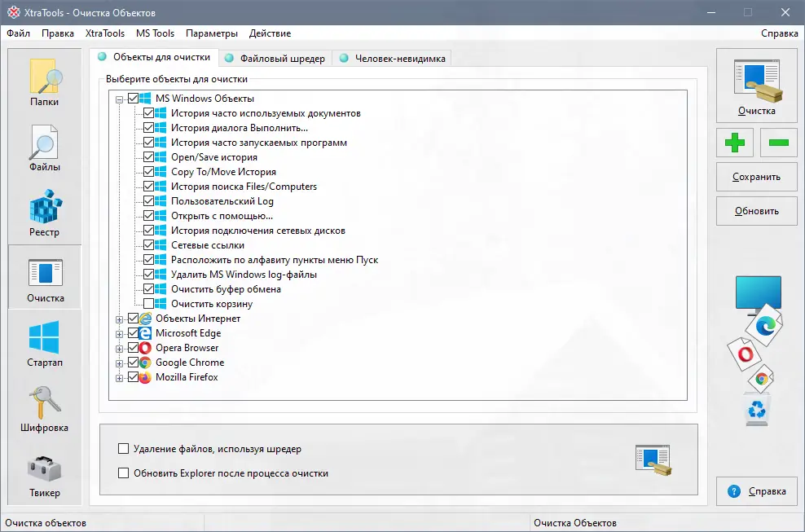The height and width of the screenshot is (532, 805).
Task: Toggle Open/Save история checkbox
Action: [148, 157]
